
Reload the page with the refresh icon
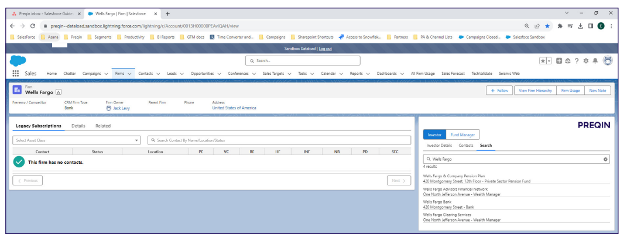pos(33,26)
